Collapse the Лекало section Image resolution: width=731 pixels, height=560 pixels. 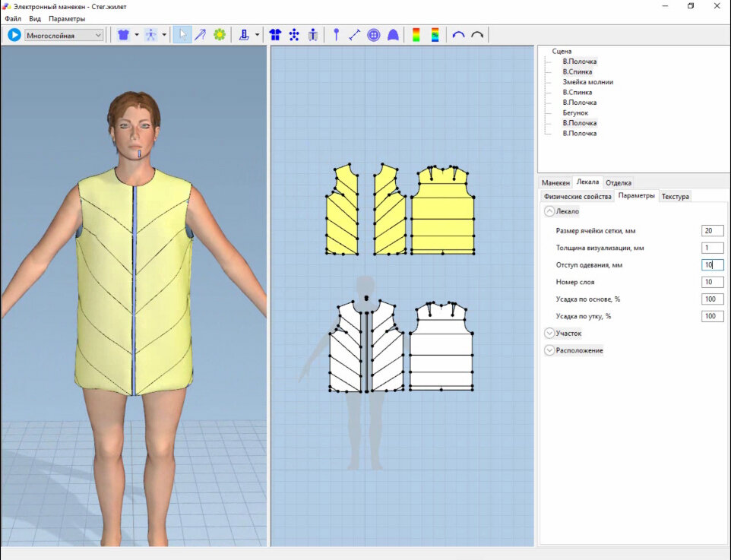click(x=549, y=211)
